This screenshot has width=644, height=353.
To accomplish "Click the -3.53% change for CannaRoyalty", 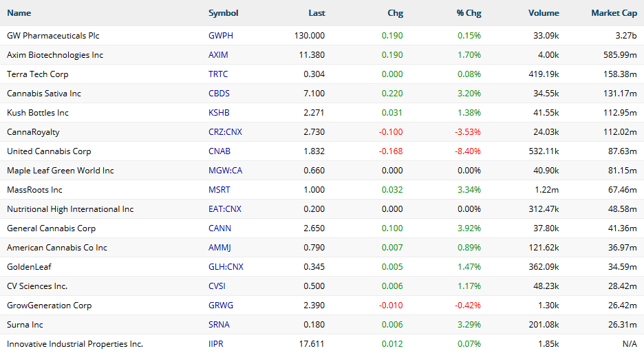I will [x=468, y=132].
